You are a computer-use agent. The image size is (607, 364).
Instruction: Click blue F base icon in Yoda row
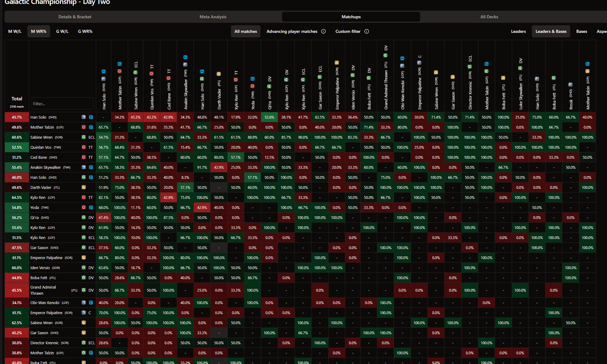(x=91, y=207)
